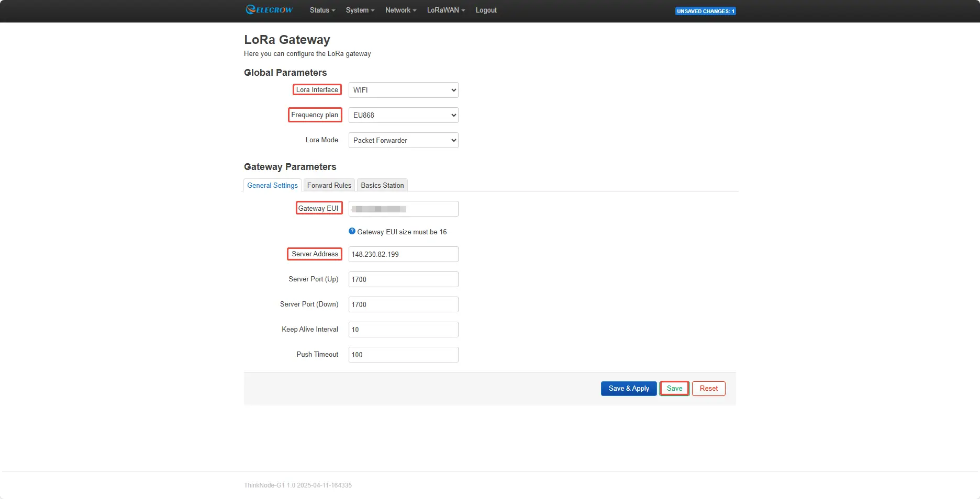Click the Keep Alive Interval field
This screenshot has width=980, height=499.
403,330
